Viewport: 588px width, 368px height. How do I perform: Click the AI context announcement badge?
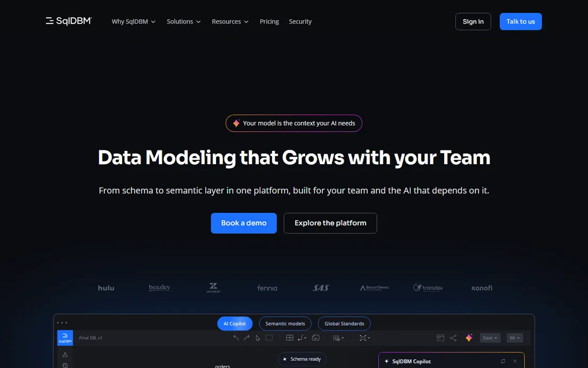[293, 123]
